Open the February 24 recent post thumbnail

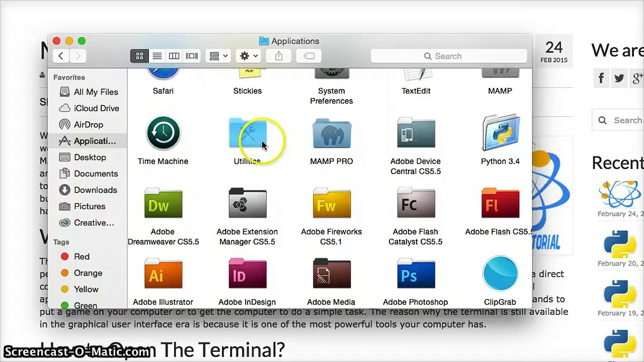point(620,195)
